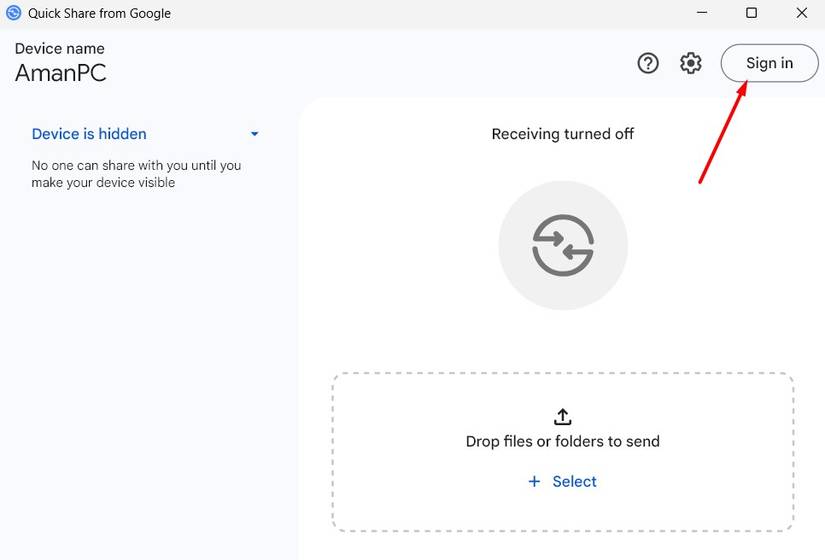Open Quick Share settings gear

point(691,63)
